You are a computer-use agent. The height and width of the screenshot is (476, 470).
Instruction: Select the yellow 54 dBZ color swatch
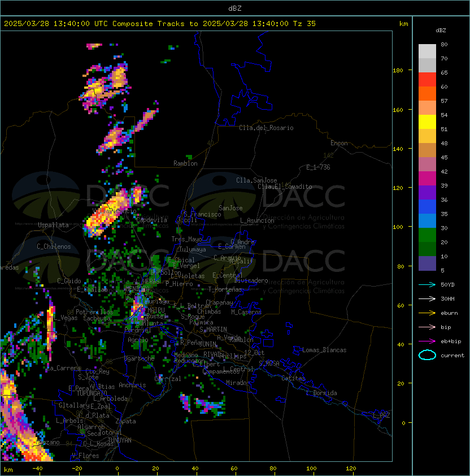coord(427,122)
